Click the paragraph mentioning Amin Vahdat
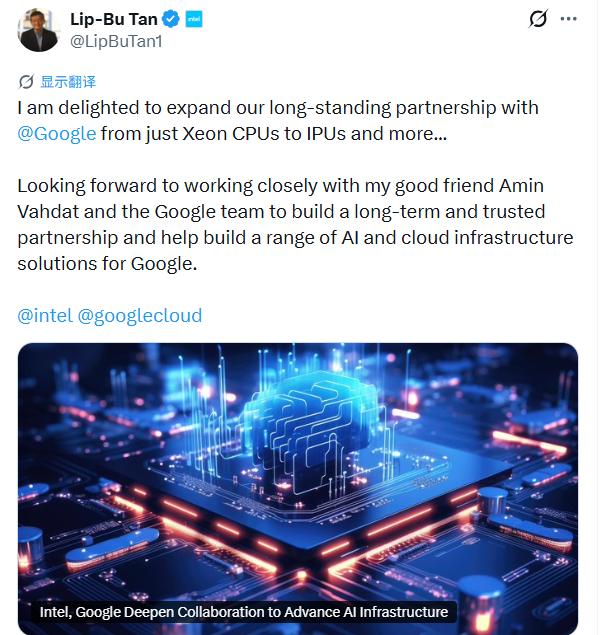Viewport: 601px width, 635px height. (295, 225)
